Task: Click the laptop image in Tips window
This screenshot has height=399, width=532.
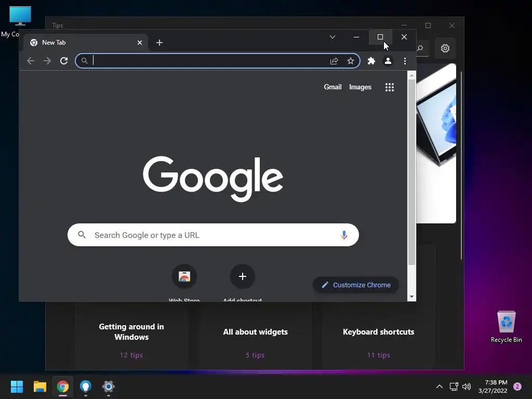Action: tap(436, 143)
